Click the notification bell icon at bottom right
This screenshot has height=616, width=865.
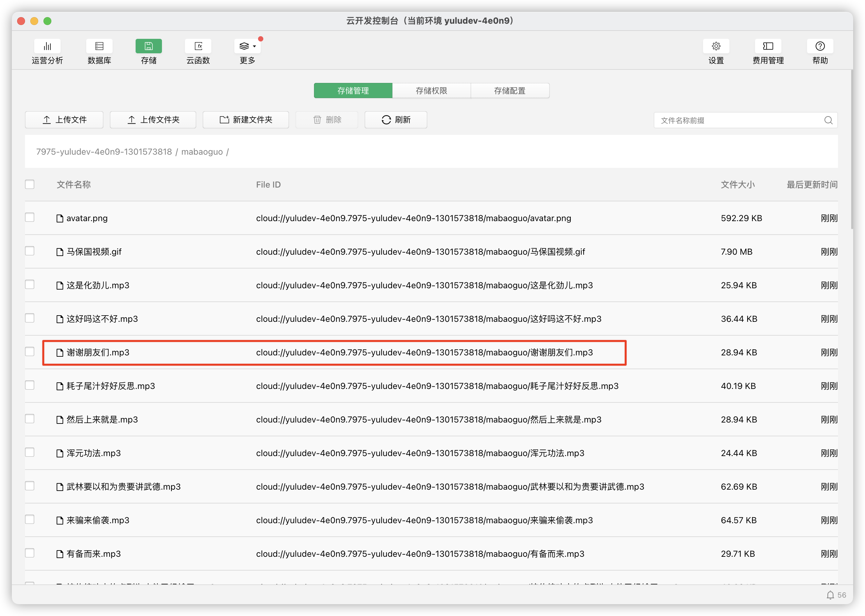[x=830, y=595]
